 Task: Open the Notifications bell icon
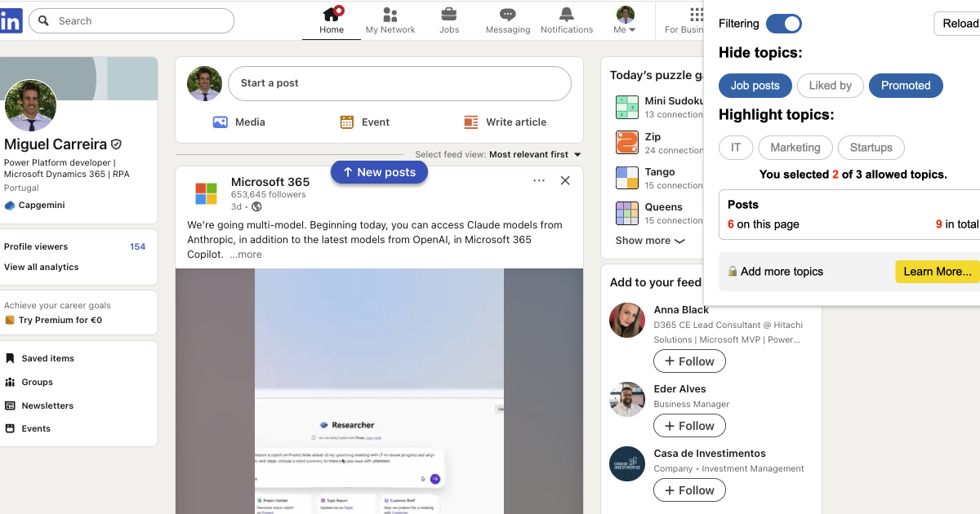click(x=566, y=15)
